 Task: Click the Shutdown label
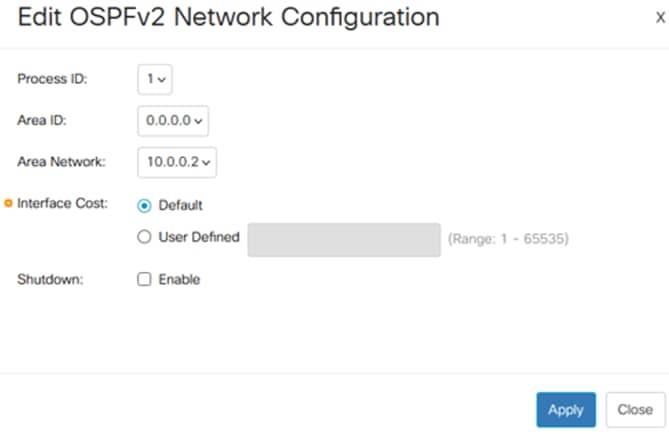tap(49, 280)
